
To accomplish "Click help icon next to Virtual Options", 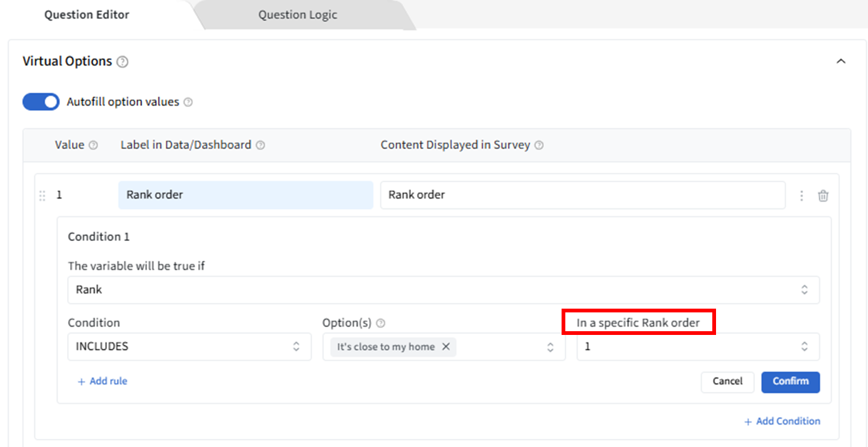I will 123,62.
